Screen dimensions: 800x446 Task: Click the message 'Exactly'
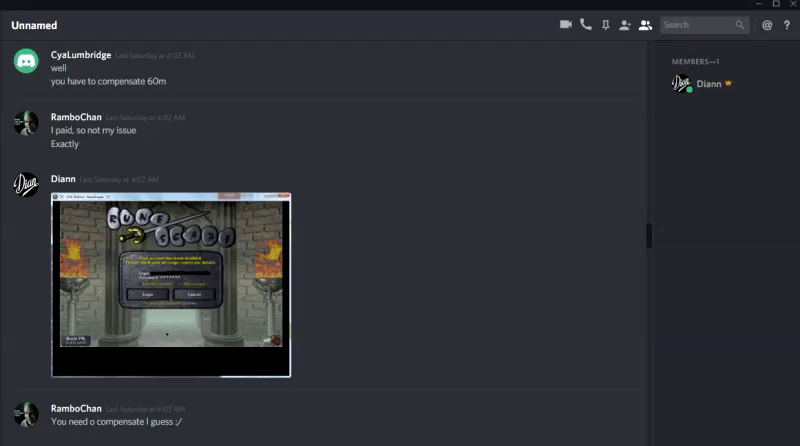coord(65,144)
